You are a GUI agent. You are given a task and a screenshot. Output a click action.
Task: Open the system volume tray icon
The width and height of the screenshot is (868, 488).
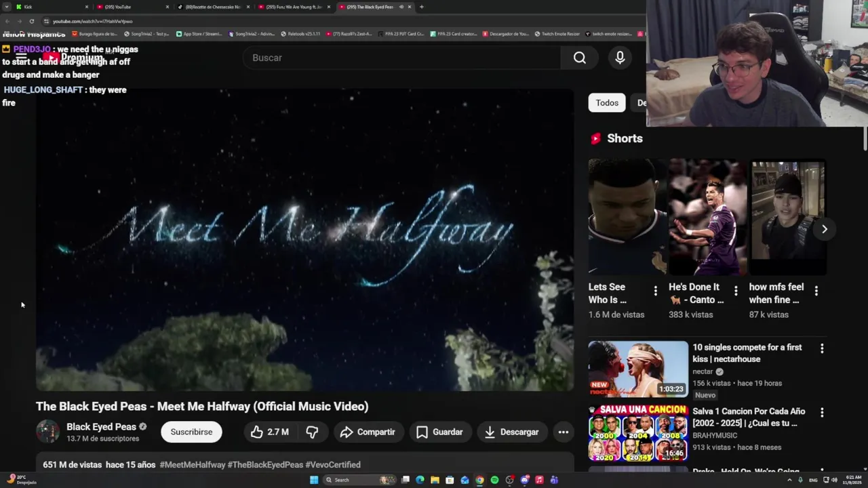pos(834,480)
